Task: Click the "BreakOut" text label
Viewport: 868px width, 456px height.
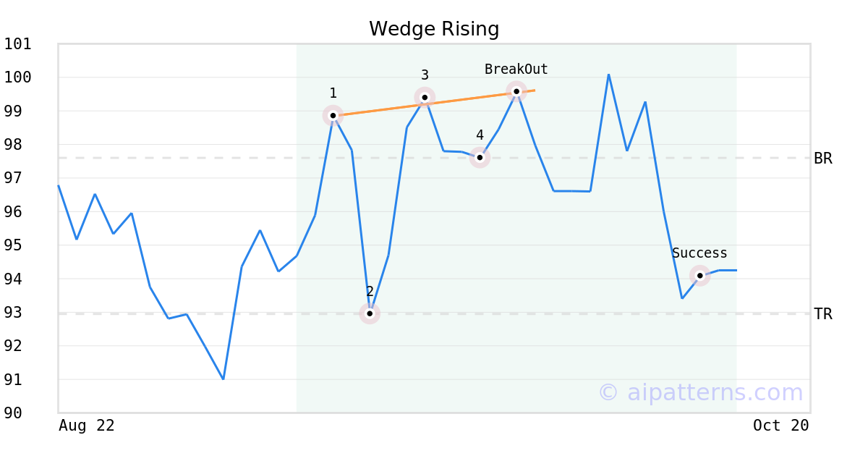Action: (516, 69)
